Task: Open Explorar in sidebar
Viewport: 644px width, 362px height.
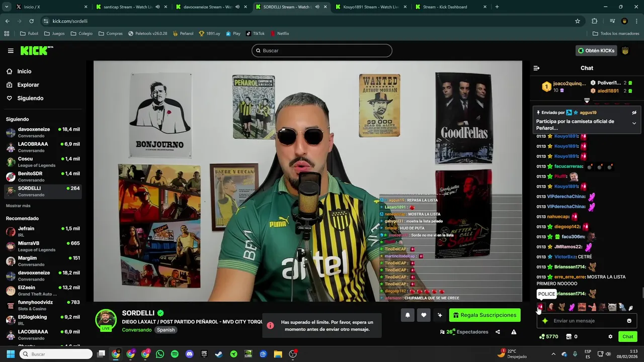Action: pyautogui.click(x=28, y=85)
